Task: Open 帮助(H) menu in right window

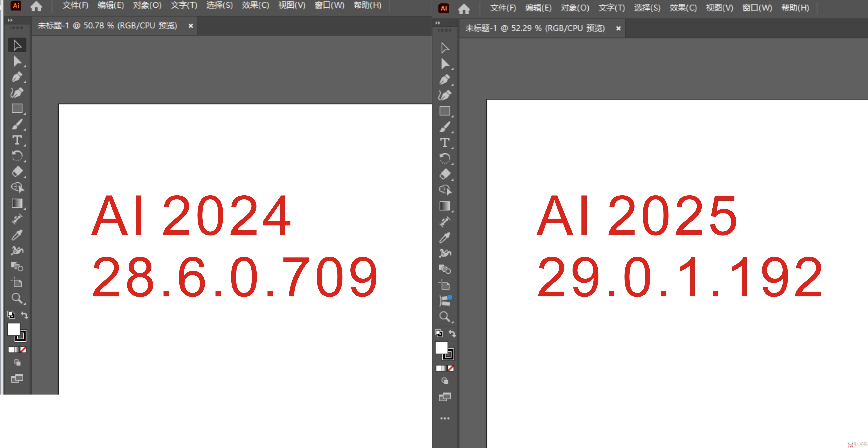Action: pyautogui.click(x=795, y=8)
